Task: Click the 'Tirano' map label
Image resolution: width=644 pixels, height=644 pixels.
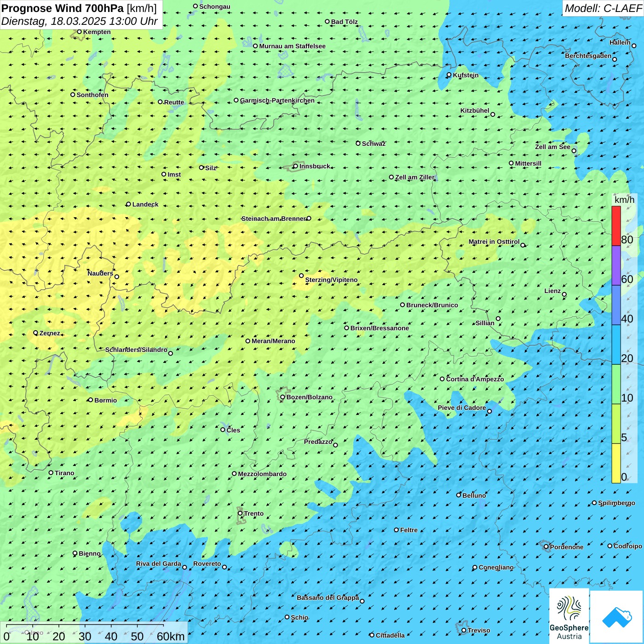Action: click(64, 473)
